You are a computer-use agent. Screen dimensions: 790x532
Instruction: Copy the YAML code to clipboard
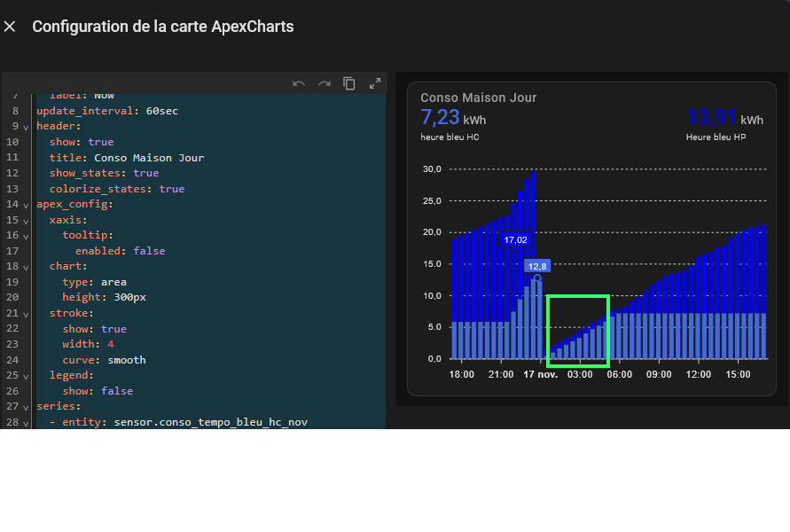[349, 83]
